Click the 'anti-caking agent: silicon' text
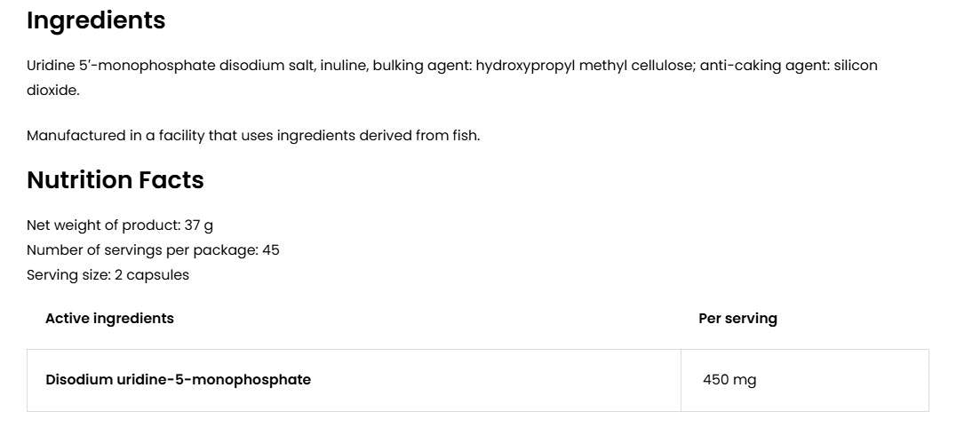Image resolution: width=980 pixels, height=443 pixels. coord(789,66)
